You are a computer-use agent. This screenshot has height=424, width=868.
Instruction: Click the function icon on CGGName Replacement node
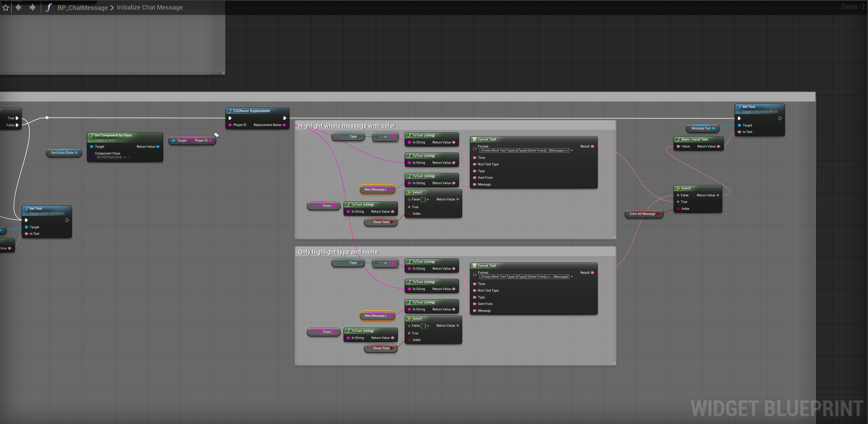pos(230,111)
